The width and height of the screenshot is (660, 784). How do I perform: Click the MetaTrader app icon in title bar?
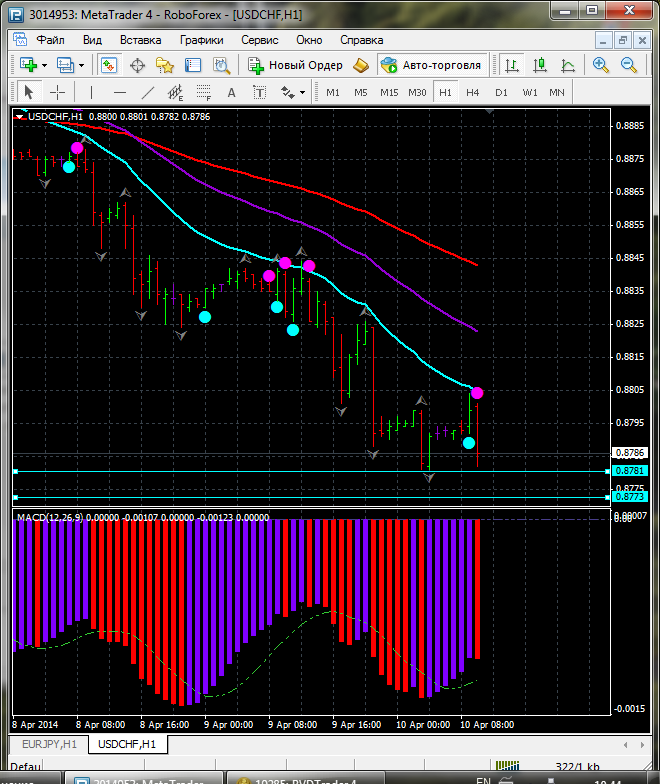pyautogui.click(x=16, y=14)
